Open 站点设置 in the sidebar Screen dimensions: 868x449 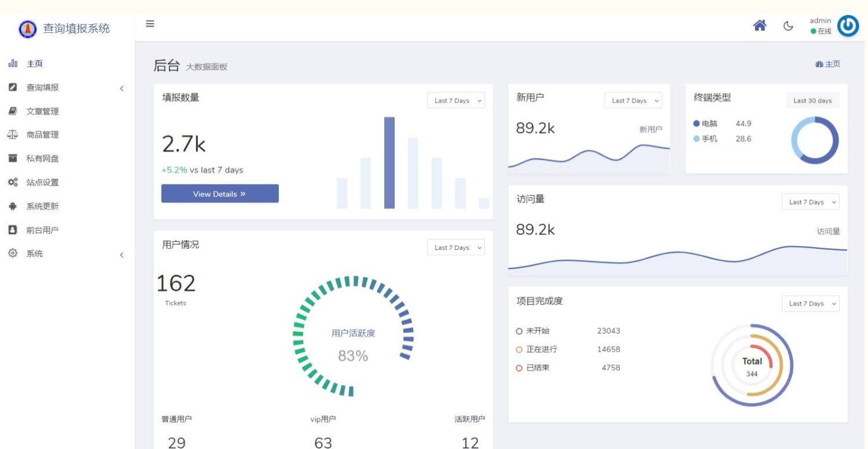42,182
